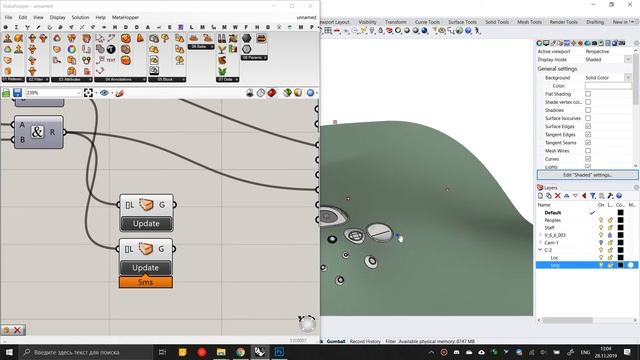Viewport: 640px width, 360px height.
Task: Click the background Color swatch field
Action: click(608, 86)
